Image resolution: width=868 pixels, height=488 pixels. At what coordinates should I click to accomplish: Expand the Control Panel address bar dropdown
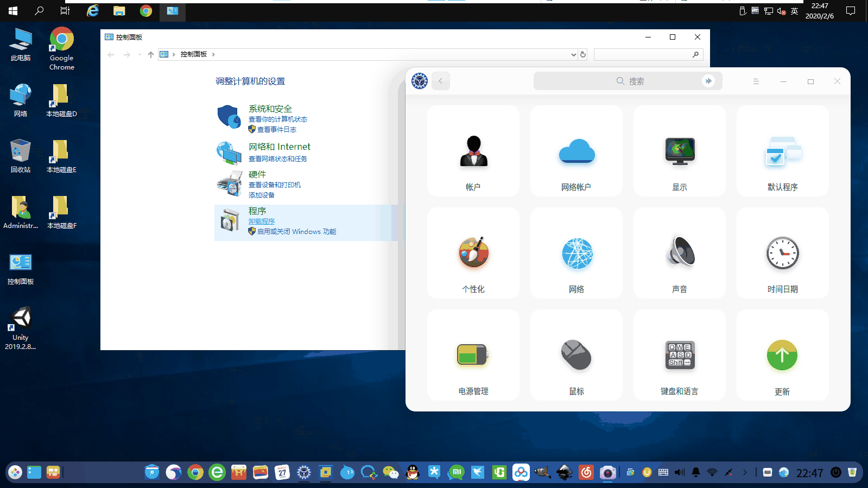tap(573, 54)
